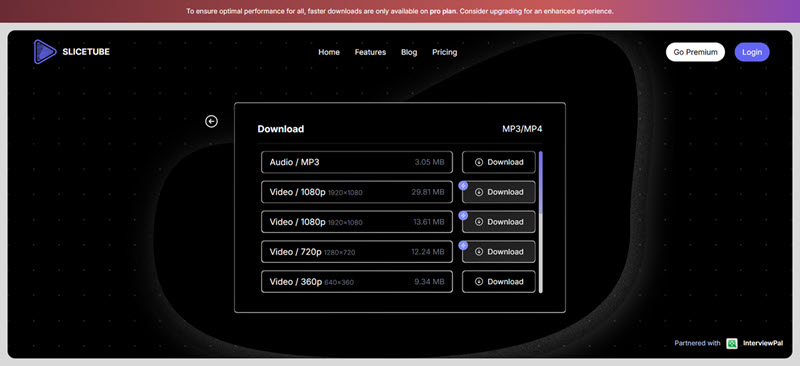Click the InterviewPal logo icon
This screenshot has width=800, height=366.
click(x=732, y=344)
